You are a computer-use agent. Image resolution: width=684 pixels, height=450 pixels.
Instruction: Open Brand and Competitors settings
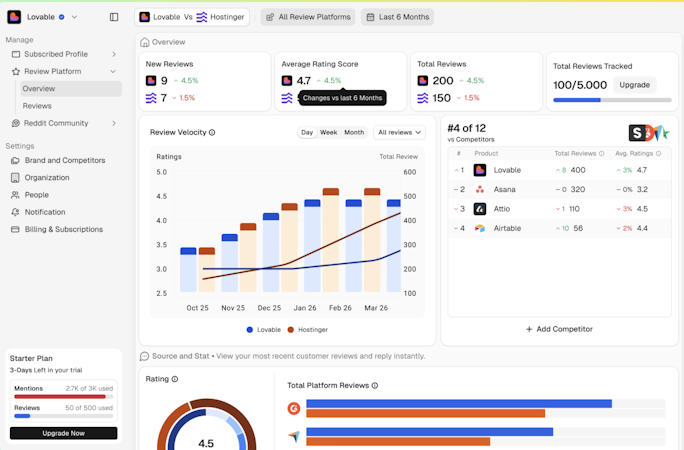(x=65, y=160)
